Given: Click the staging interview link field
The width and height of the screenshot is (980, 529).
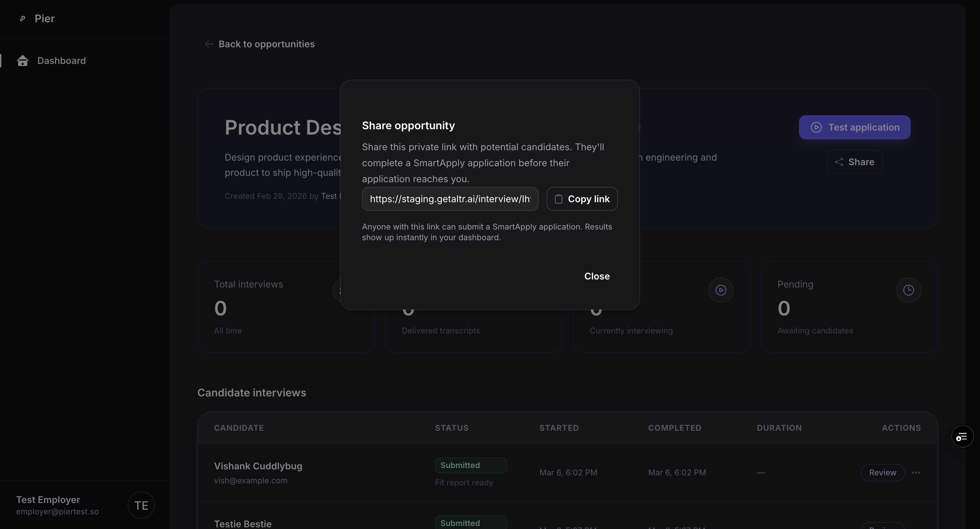Looking at the screenshot, I should tap(450, 199).
